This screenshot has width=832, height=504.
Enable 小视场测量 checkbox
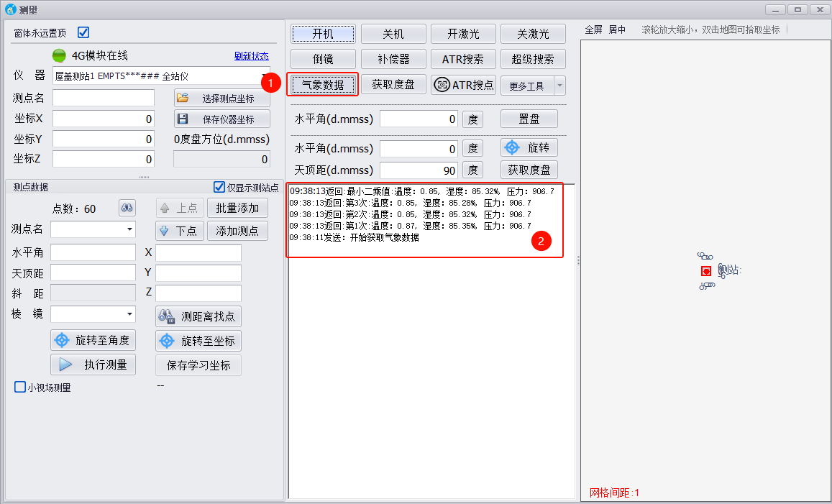pos(20,387)
